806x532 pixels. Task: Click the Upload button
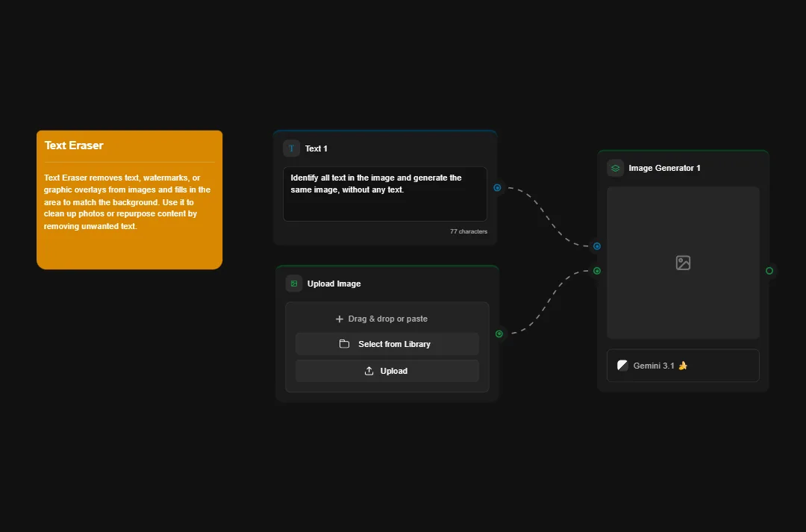387,371
